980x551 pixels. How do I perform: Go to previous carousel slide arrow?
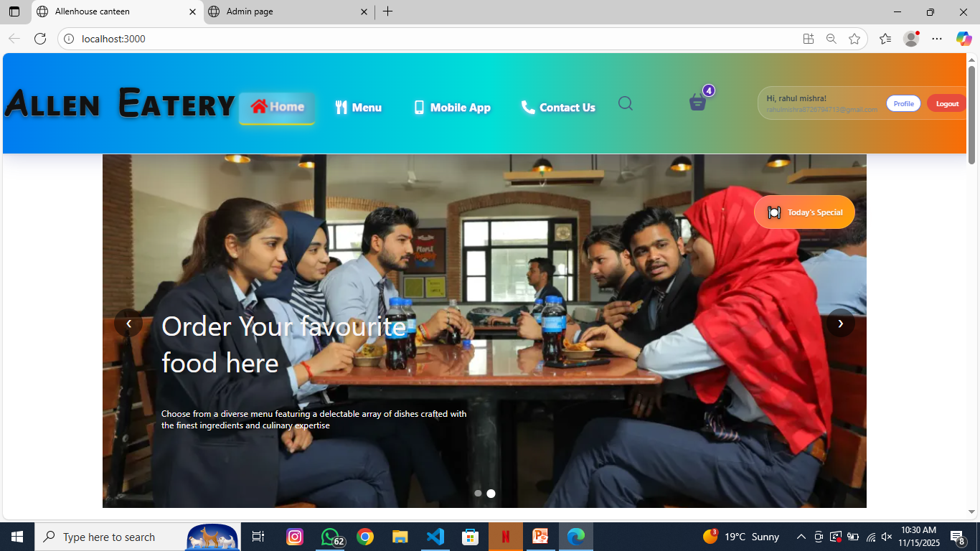tap(128, 324)
